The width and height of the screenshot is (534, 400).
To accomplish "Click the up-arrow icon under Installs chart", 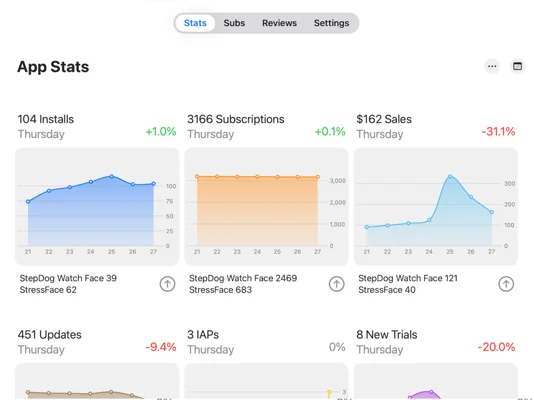I will 167,284.
